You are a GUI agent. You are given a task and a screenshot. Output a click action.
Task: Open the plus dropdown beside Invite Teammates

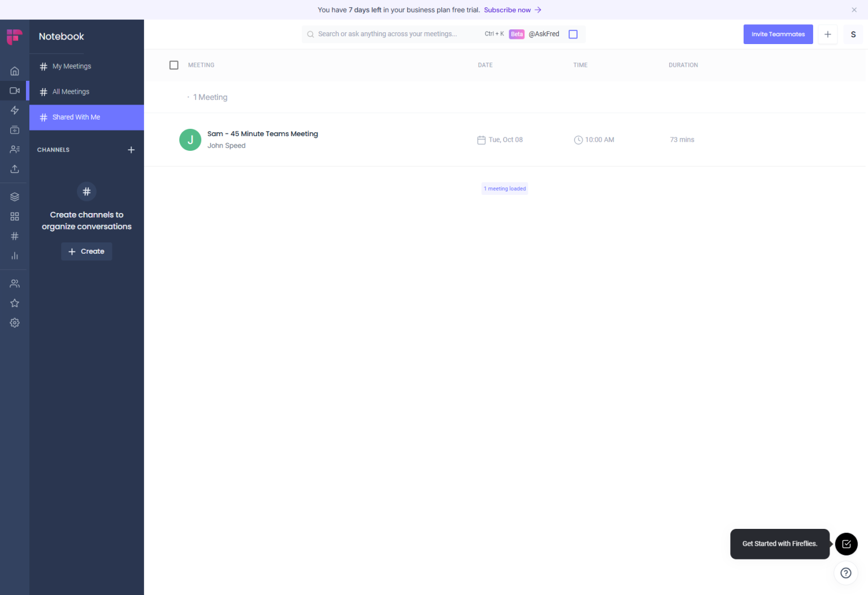tap(827, 34)
